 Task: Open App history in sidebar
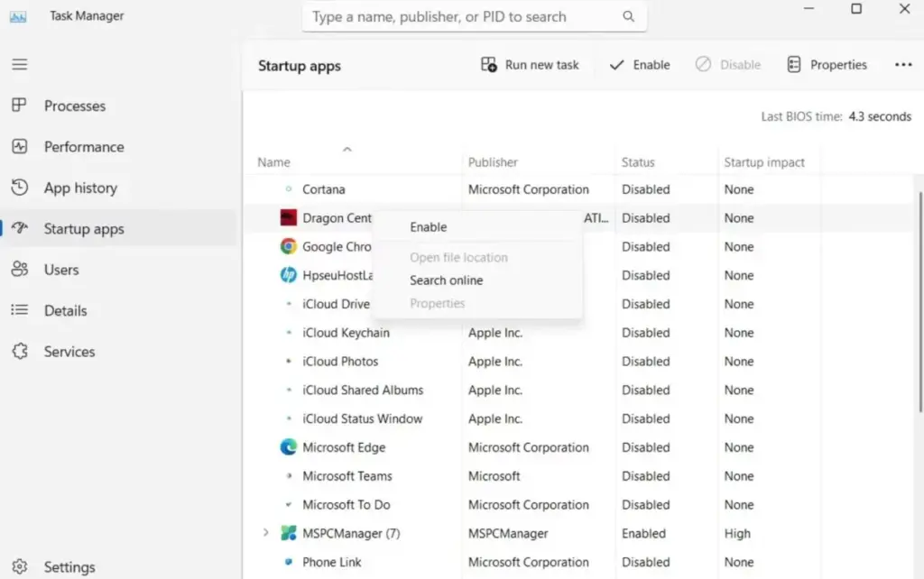(x=79, y=188)
